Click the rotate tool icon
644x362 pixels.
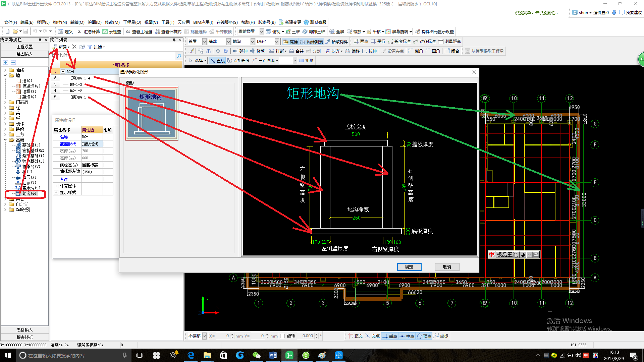pyautogui.click(x=226, y=51)
